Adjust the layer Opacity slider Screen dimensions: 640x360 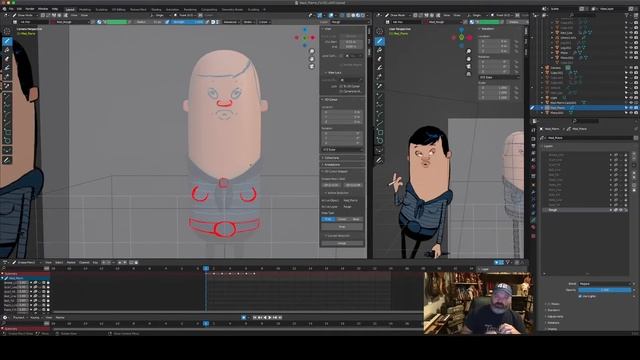click(x=605, y=290)
